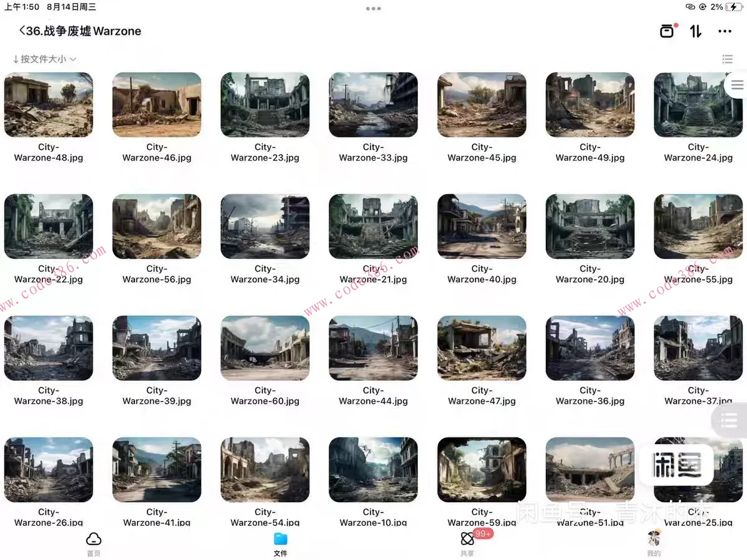
Task: Click the file name City-Warzone-45.jpg
Action: pos(482,152)
